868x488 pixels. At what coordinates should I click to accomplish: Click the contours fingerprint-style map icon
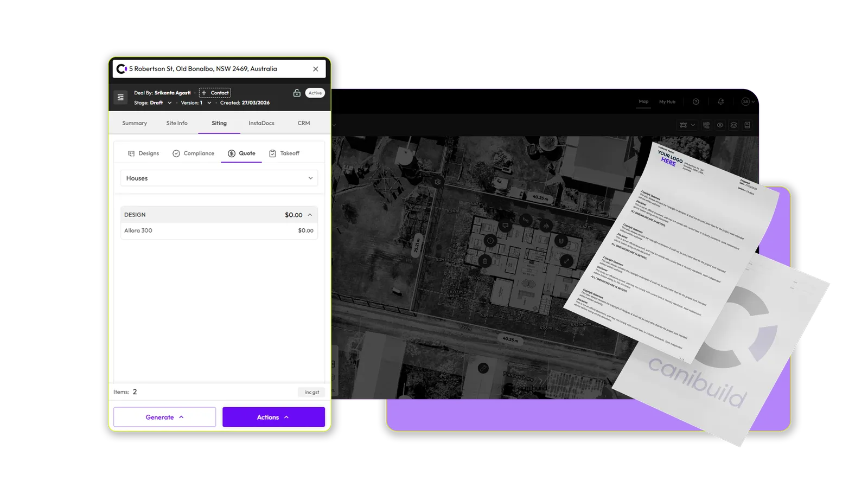coord(706,125)
